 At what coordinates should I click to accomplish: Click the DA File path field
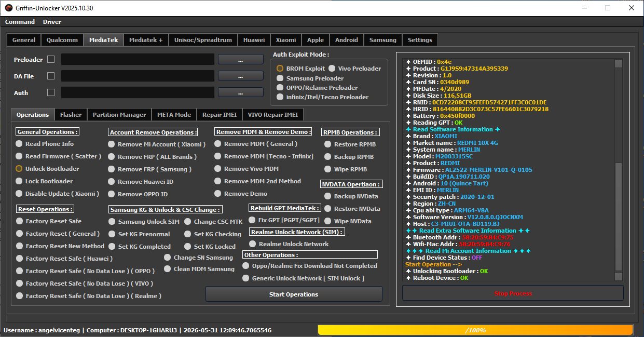click(x=138, y=76)
